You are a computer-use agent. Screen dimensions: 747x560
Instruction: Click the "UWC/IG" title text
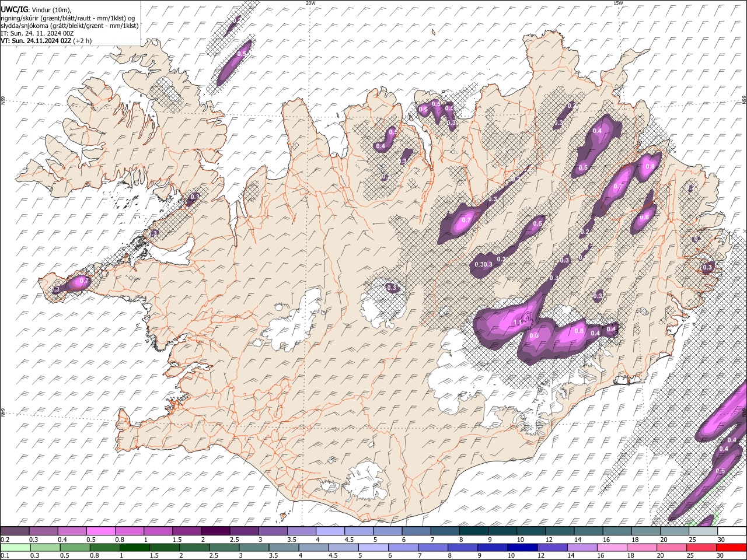[14, 10]
